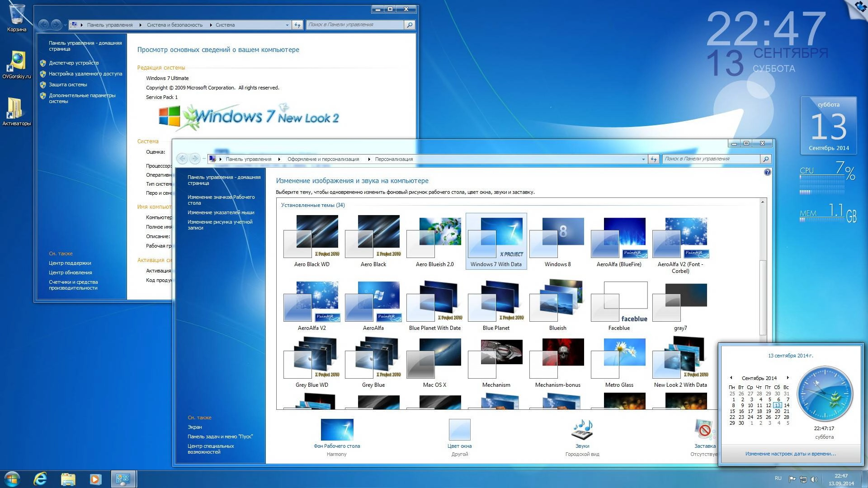The width and height of the screenshot is (868, 488).
Task: Click the network tray icon
Action: [803, 479]
